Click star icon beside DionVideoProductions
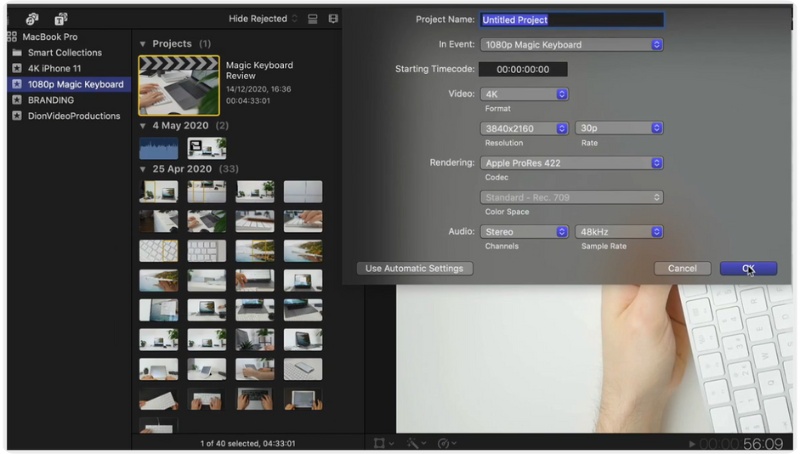800x454 pixels. [x=17, y=116]
